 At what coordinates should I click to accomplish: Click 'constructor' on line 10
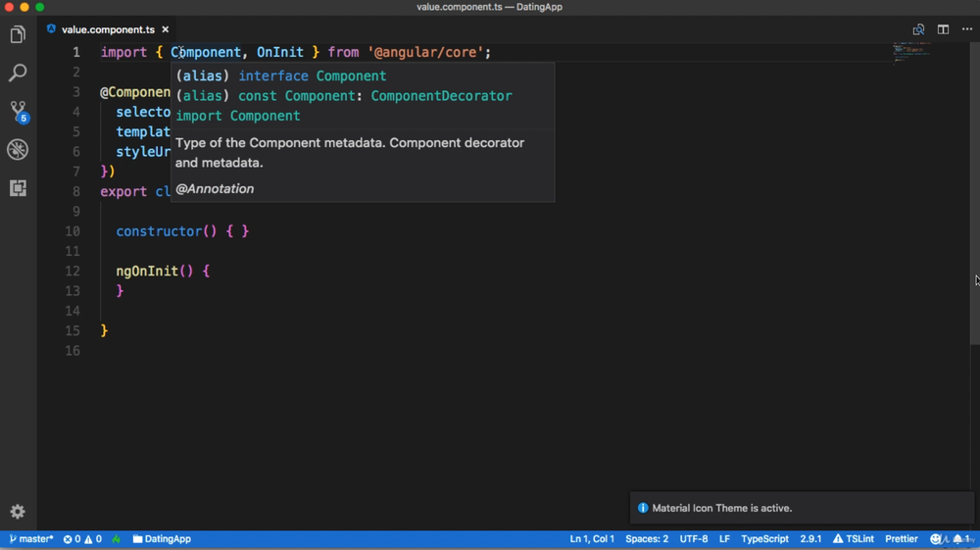pos(159,231)
